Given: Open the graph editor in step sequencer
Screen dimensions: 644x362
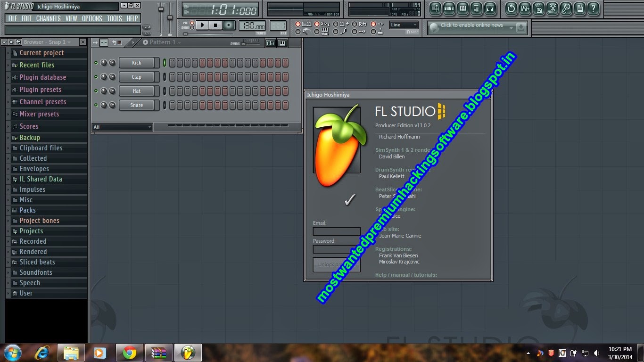Looking at the screenshot, I should tap(271, 43).
